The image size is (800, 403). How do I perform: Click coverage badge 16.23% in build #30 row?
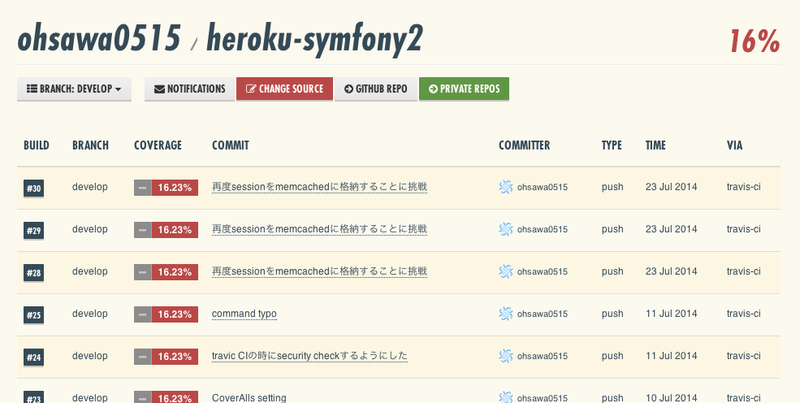click(166, 188)
